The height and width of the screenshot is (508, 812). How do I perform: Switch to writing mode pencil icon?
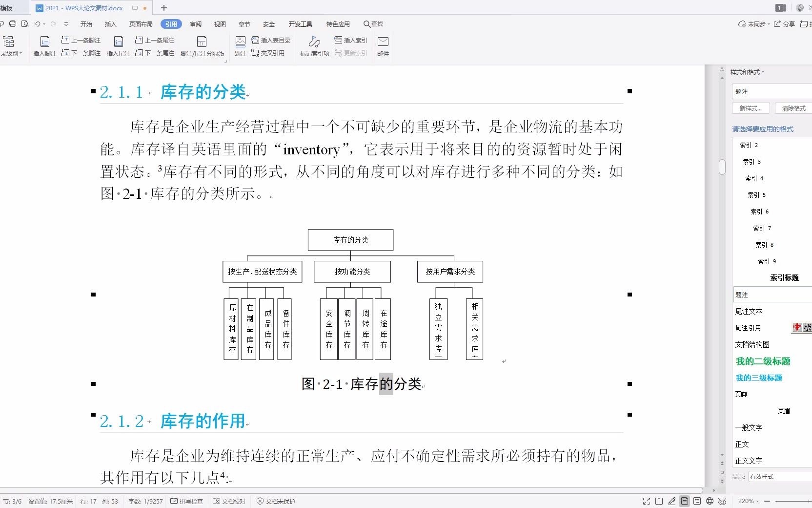click(672, 501)
